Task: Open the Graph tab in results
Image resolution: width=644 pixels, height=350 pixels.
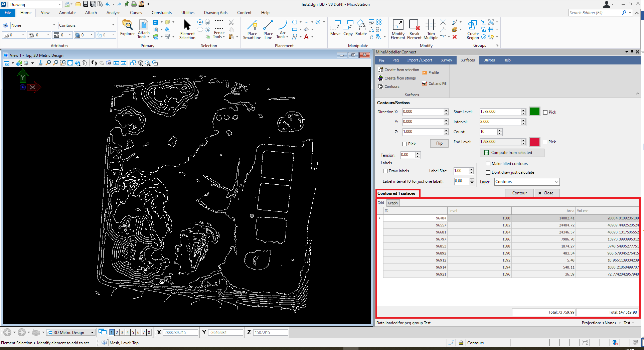Action: 392,203
